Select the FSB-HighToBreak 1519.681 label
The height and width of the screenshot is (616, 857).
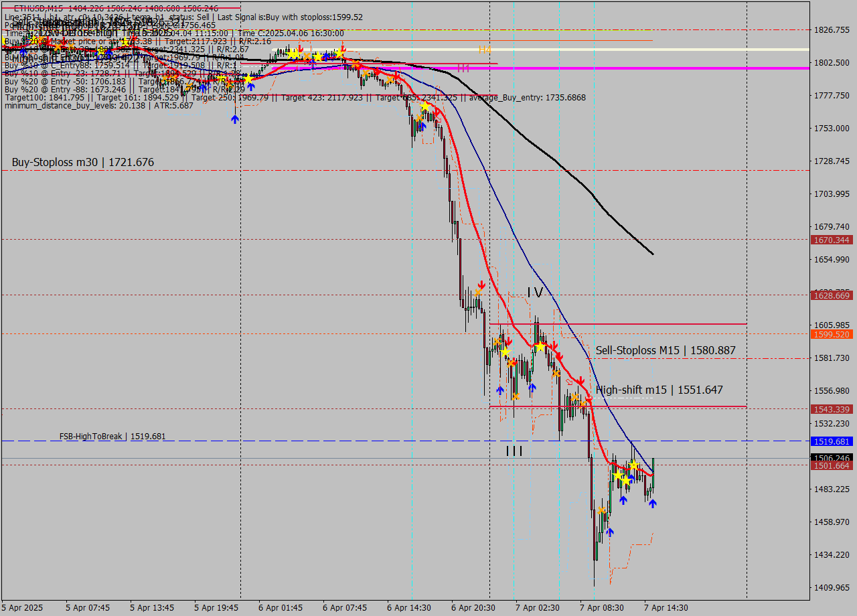pos(112,437)
